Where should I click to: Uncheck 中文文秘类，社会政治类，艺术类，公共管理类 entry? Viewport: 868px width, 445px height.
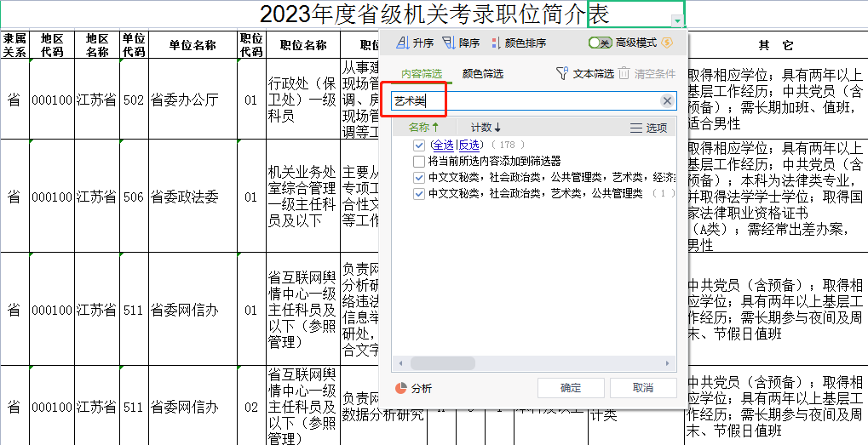pyautogui.click(x=418, y=194)
